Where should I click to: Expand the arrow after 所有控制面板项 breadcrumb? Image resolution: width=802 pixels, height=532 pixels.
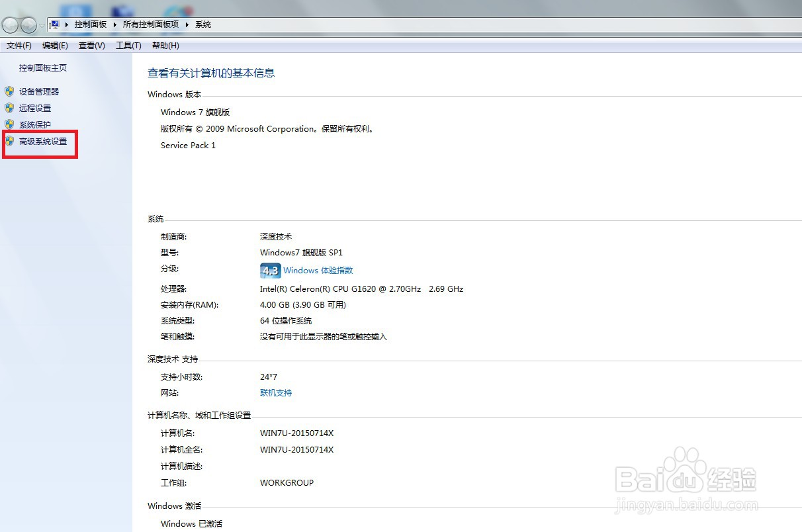(x=187, y=24)
